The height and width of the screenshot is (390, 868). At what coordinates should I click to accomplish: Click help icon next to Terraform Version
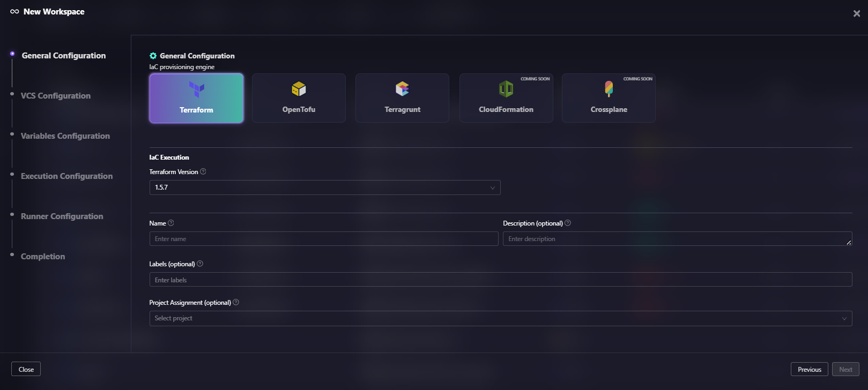click(203, 171)
